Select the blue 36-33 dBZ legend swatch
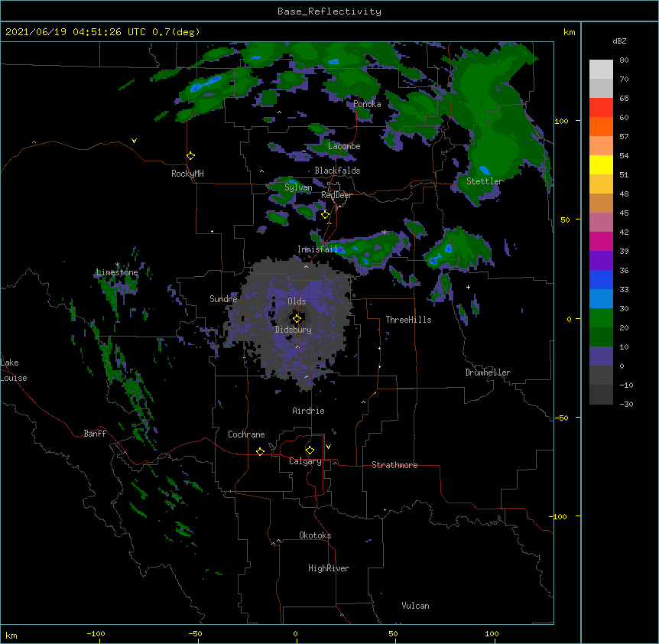Screen dimensions: 659x644 click(x=601, y=279)
